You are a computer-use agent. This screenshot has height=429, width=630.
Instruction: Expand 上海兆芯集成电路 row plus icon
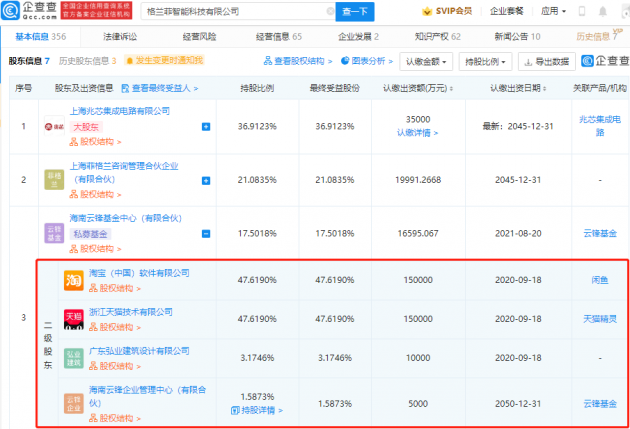coord(206,127)
